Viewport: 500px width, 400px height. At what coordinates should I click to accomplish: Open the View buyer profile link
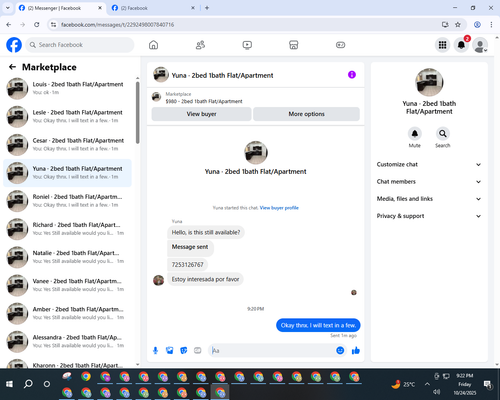pyautogui.click(x=279, y=208)
